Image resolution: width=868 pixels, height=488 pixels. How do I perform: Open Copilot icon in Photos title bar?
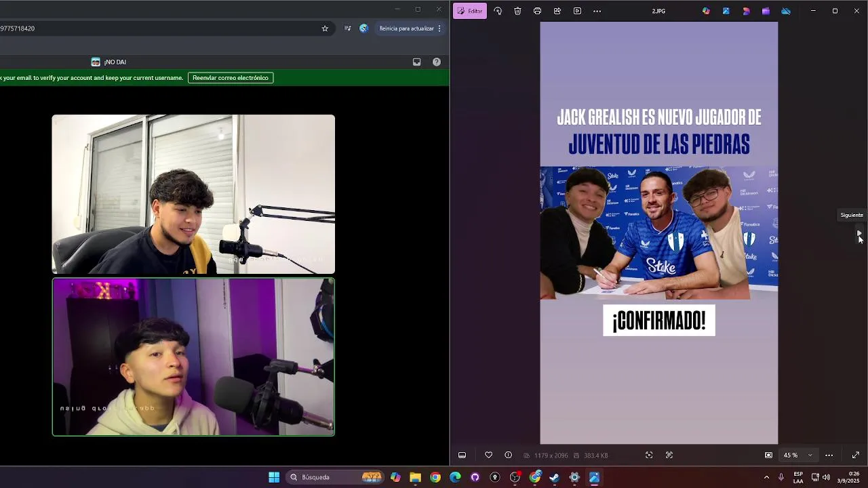tap(706, 11)
